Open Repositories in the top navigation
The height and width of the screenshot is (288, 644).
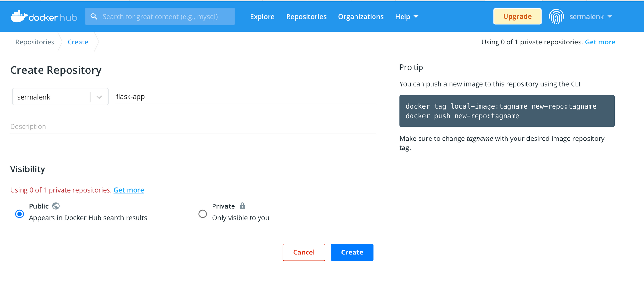[x=306, y=17]
